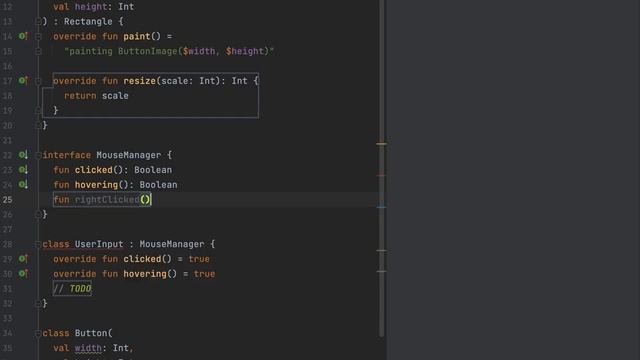Collapse the MouseManager interface block
Viewport: 640px width, 360px height.
38,155
